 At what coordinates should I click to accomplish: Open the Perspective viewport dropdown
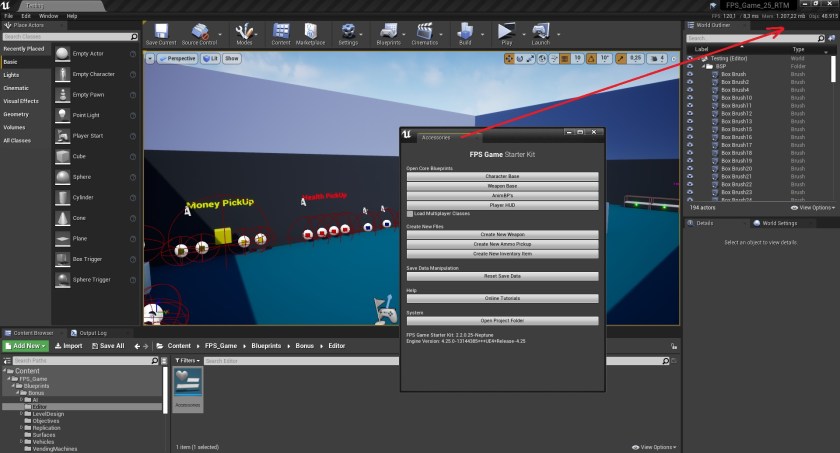click(x=177, y=59)
